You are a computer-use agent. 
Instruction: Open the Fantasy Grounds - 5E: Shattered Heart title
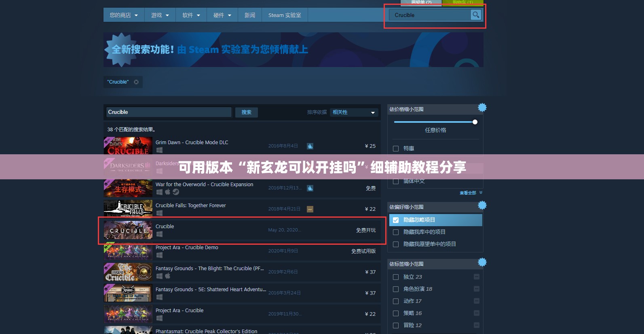tap(211, 290)
